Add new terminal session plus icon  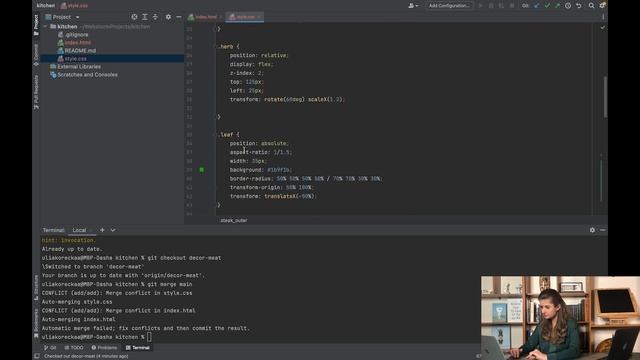pos(102,230)
